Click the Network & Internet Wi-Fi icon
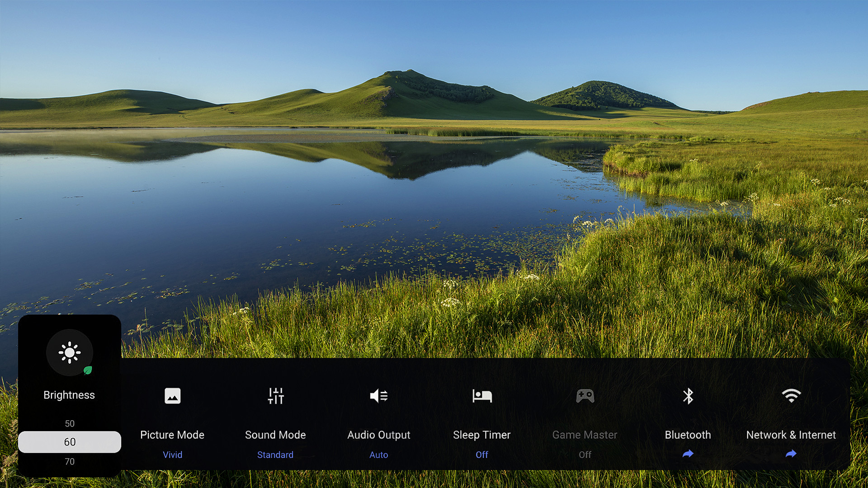 tap(791, 395)
